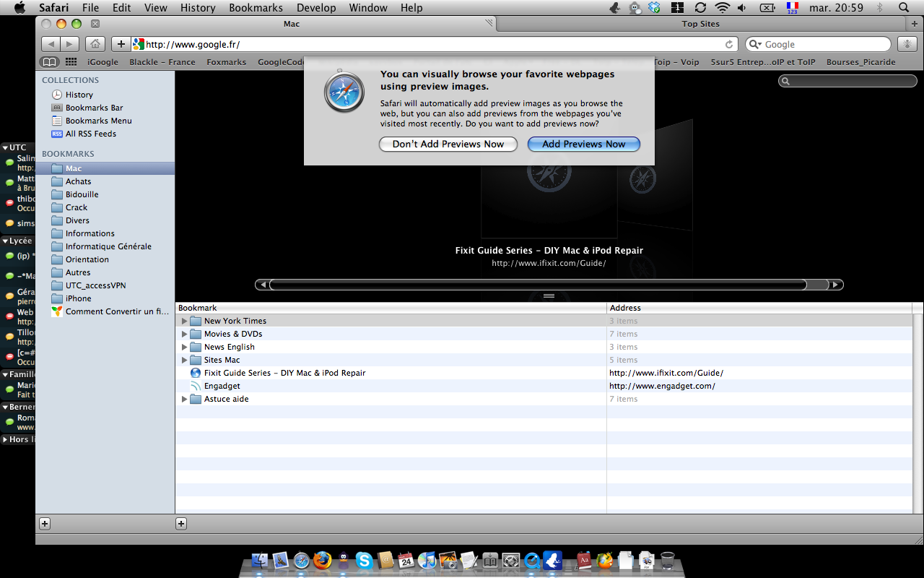This screenshot has height=578, width=924.
Task: Go back with the Back arrow button
Action: pyautogui.click(x=51, y=44)
